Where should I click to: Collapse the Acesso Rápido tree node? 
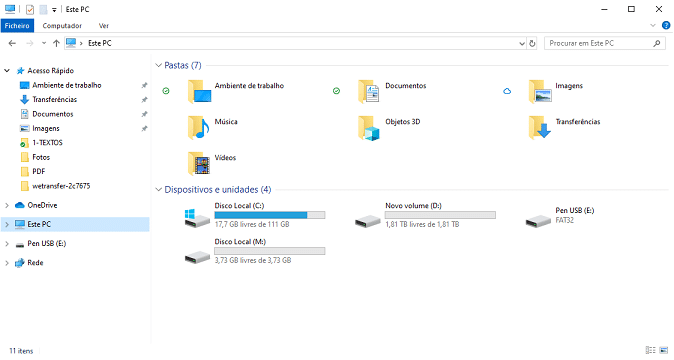point(7,70)
